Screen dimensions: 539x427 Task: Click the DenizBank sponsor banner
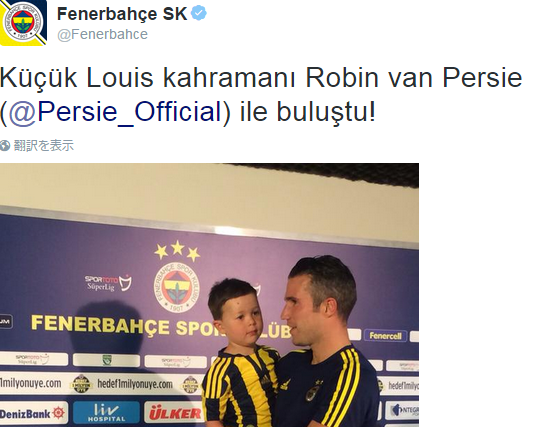tap(33, 413)
